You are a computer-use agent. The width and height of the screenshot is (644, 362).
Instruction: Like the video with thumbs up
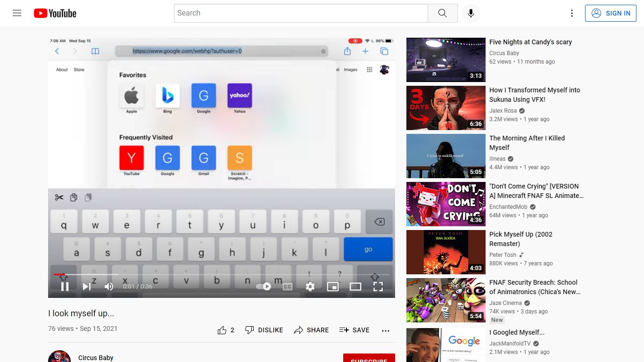click(x=226, y=330)
